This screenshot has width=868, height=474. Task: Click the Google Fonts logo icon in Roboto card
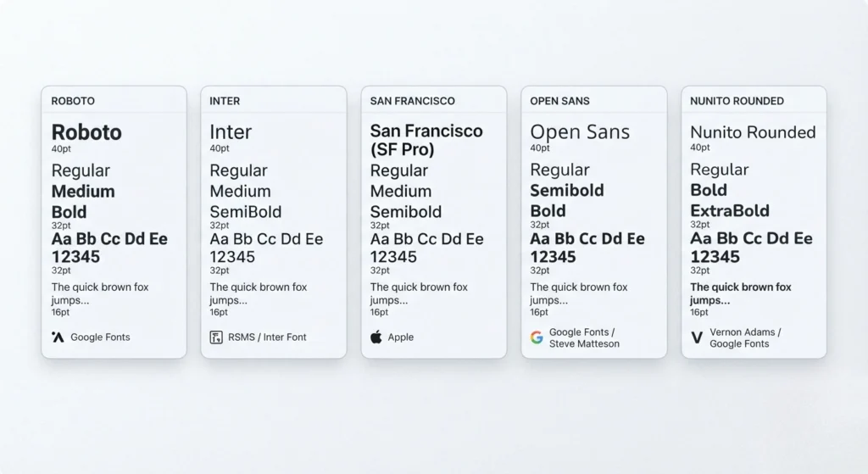(x=58, y=337)
